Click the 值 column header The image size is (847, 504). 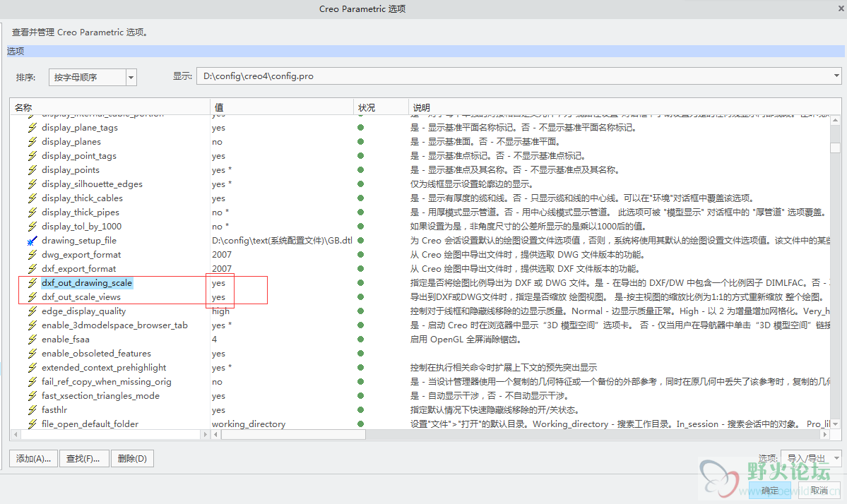[x=281, y=107]
